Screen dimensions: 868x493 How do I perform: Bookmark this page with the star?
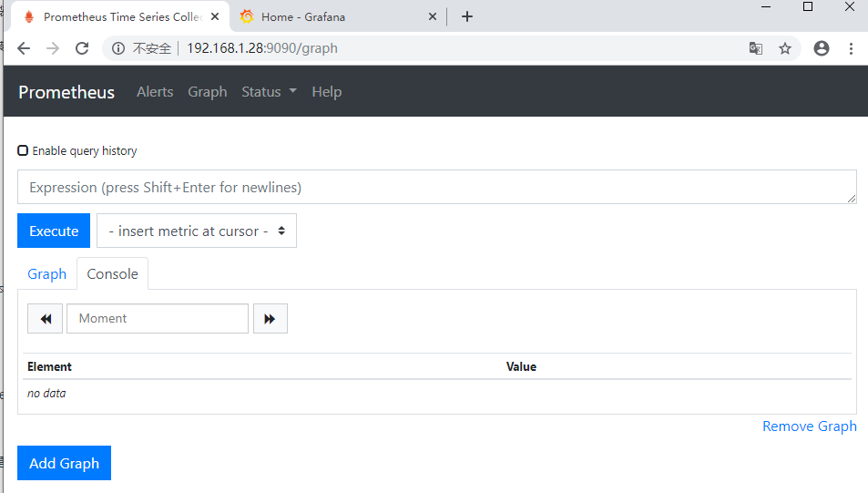pos(785,48)
